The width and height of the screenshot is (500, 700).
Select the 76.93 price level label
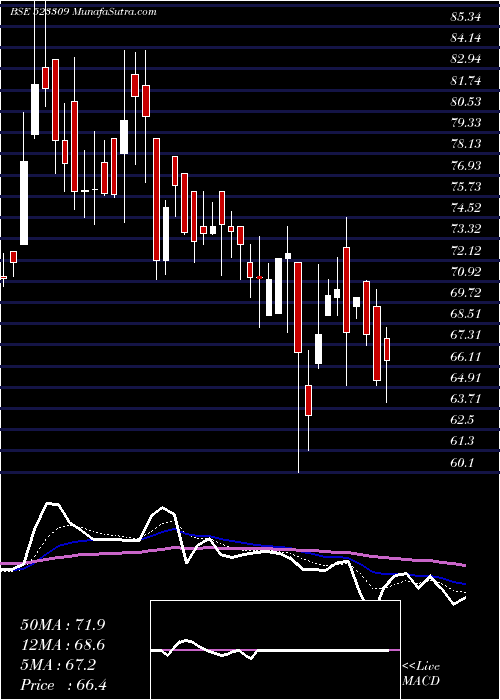coord(466,166)
